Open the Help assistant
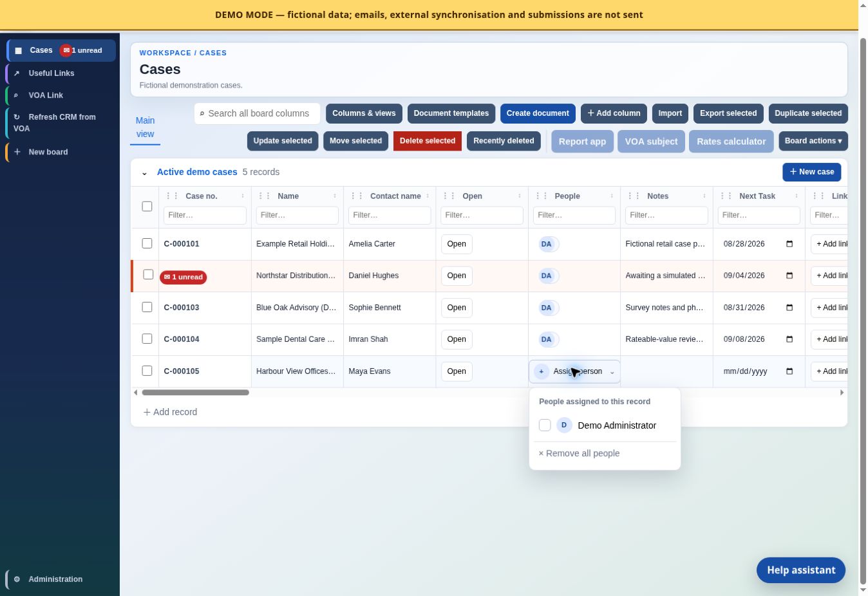This screenshot has width=868, height=596. click(801, 570)
